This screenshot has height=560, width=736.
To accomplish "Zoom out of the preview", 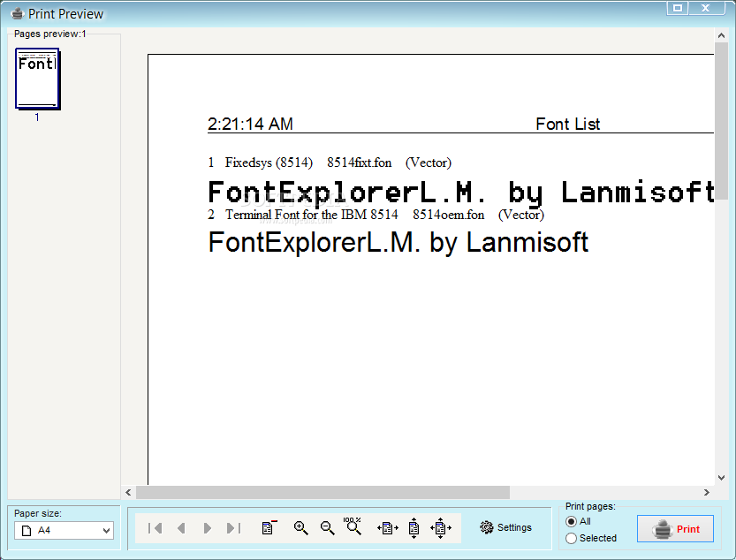I will tap(327, 528).
